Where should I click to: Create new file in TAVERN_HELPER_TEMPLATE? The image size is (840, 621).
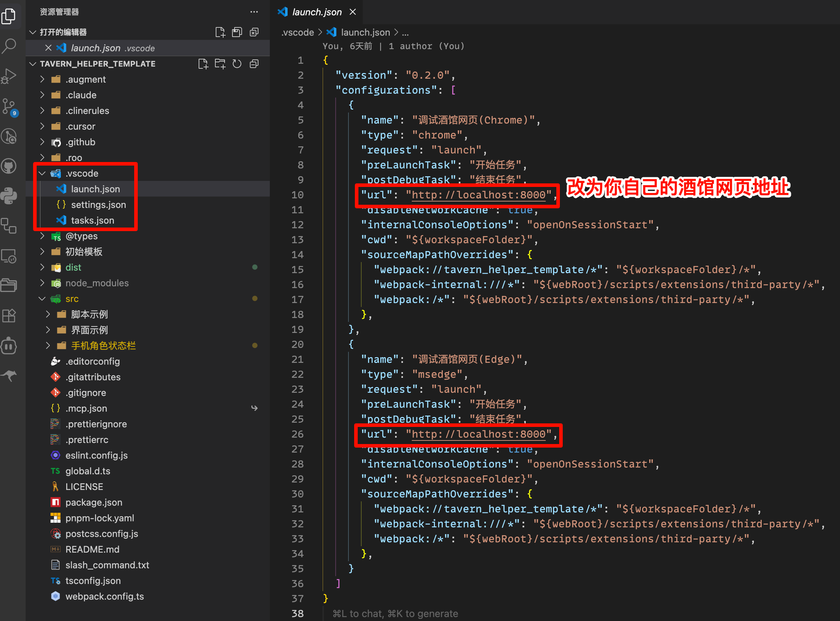tap(203, 64)
